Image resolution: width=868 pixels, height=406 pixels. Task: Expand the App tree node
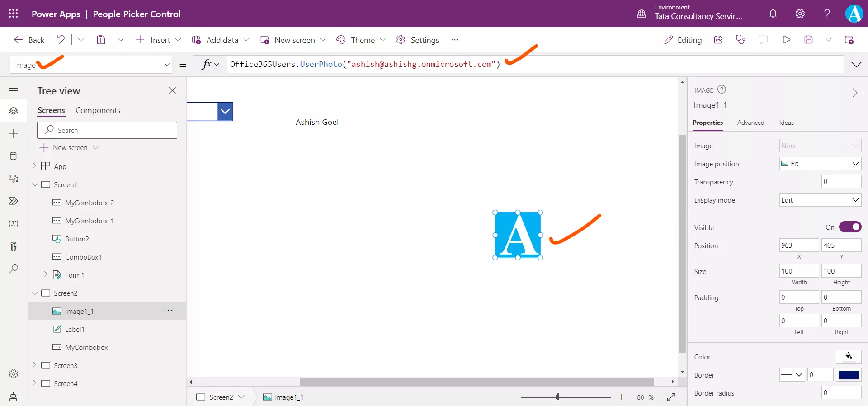[34, 166]
